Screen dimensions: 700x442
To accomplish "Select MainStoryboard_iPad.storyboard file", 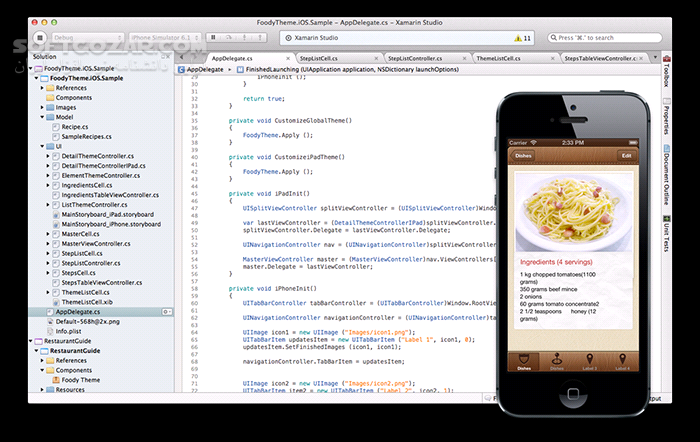I will [108, 215].
